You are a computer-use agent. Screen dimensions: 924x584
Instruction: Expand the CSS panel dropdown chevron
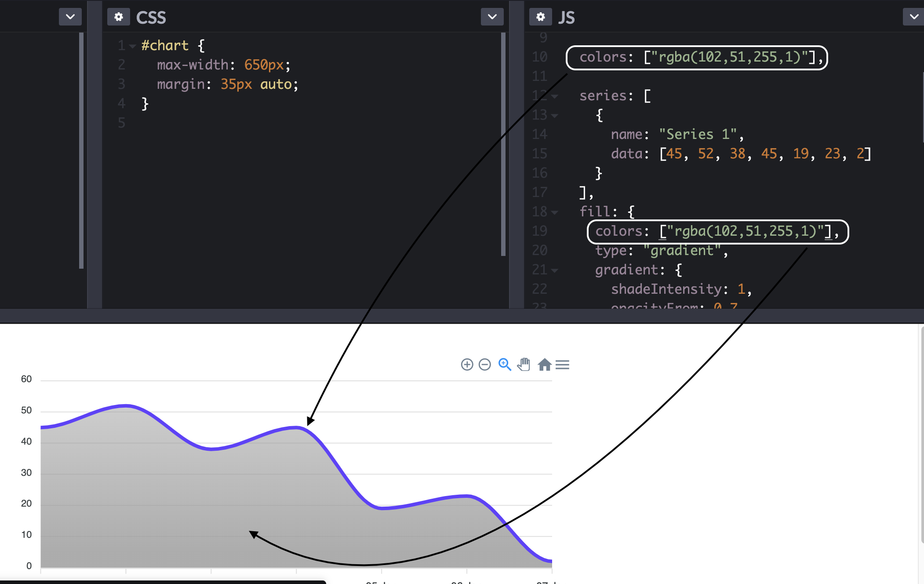pyautogui.click(x=492, y=17)
